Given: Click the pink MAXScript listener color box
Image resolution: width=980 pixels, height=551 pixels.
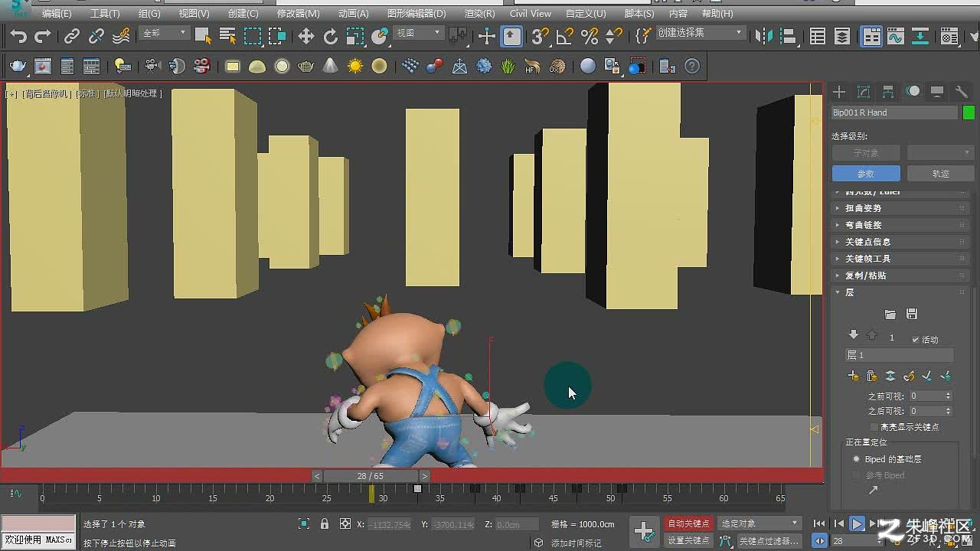Looking at the screenshot, I should click(38, 523).
